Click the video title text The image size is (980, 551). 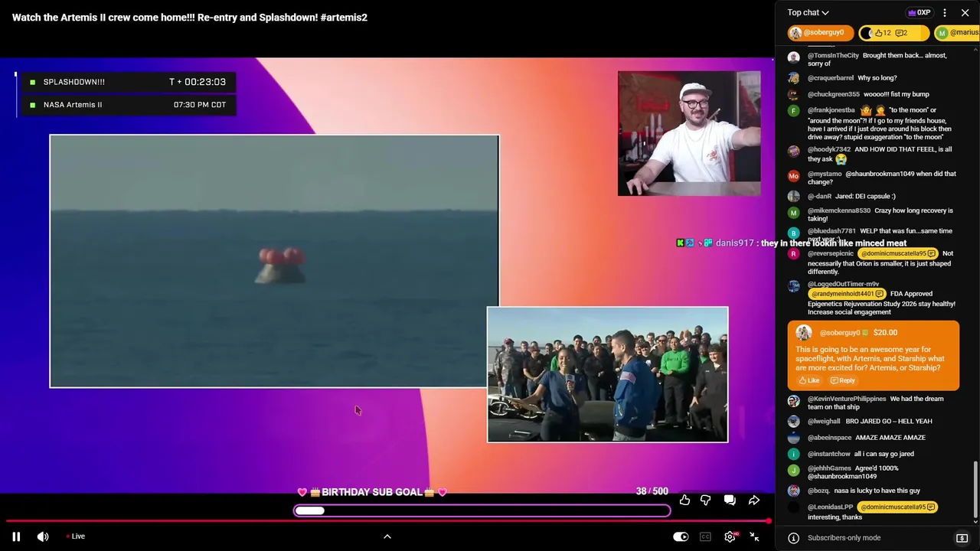pyautogui.click(x=190, y=18)
